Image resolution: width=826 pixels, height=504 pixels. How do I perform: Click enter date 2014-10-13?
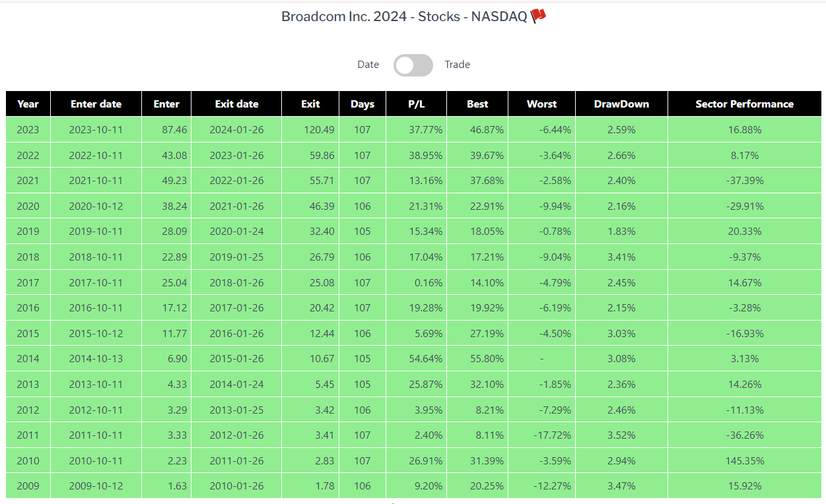tap(96, 359)
